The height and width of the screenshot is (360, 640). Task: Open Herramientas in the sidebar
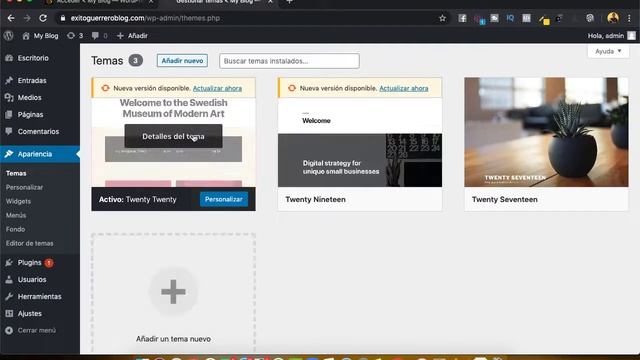40,297
